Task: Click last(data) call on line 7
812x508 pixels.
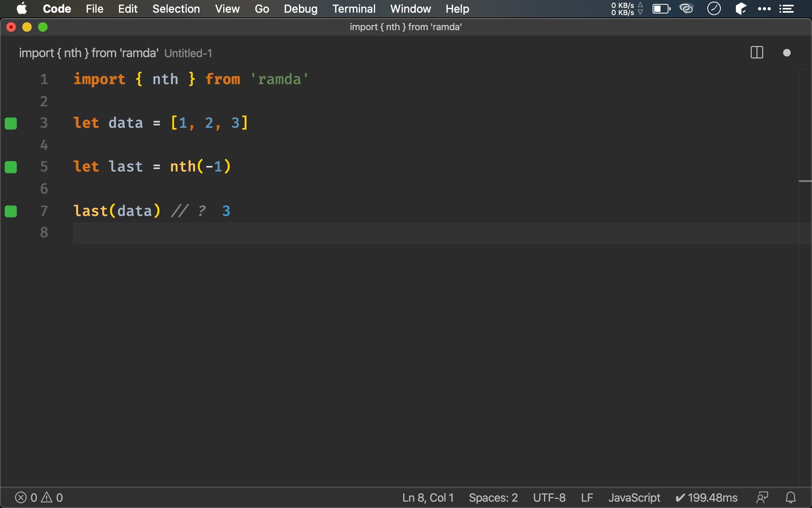Action: click(x=117, y=211)
